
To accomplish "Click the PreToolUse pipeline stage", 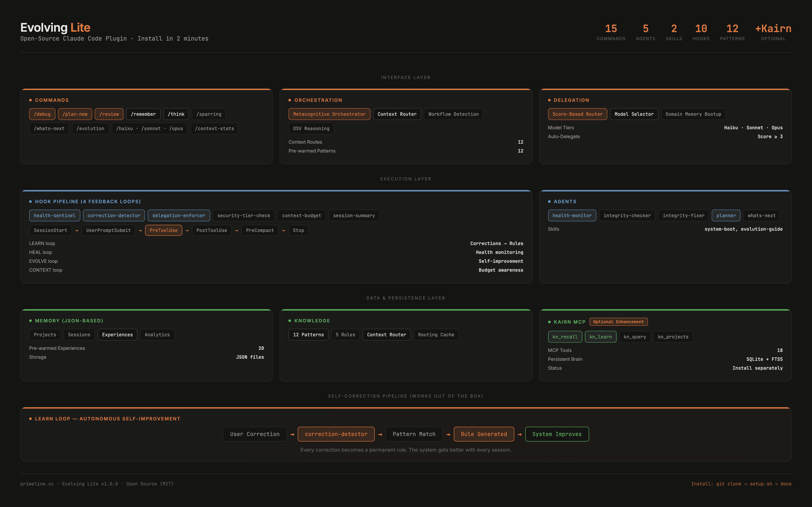I will tap(163, 230).
